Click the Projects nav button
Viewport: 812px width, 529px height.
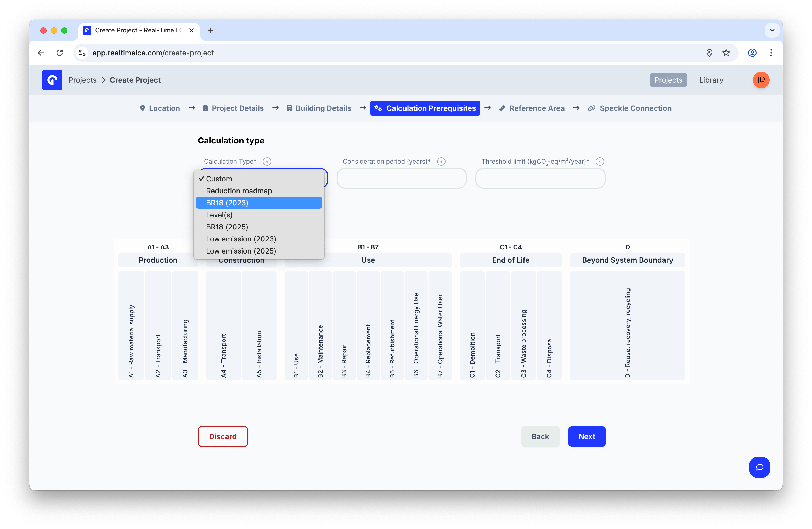click(x=668, y=80)
